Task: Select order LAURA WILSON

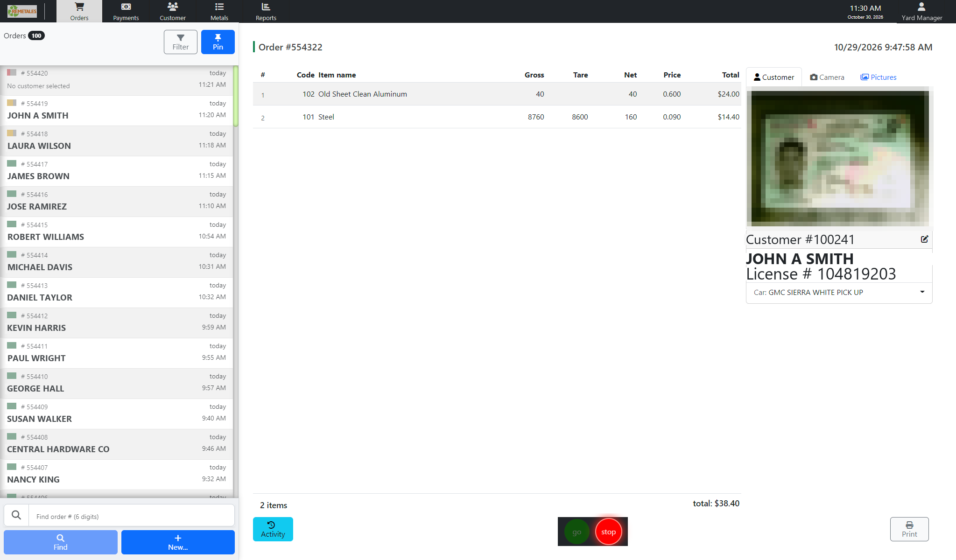Action: pos(116,141)
